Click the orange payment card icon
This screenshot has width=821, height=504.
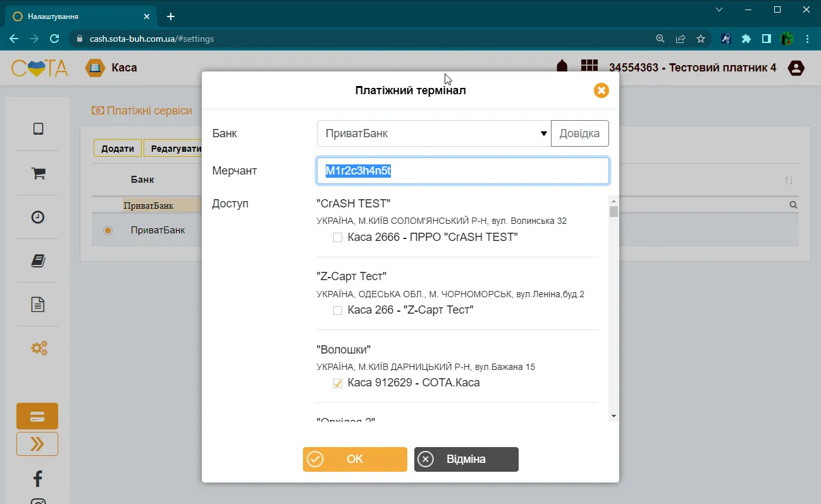pyautogui.click(x=37, y=416)
